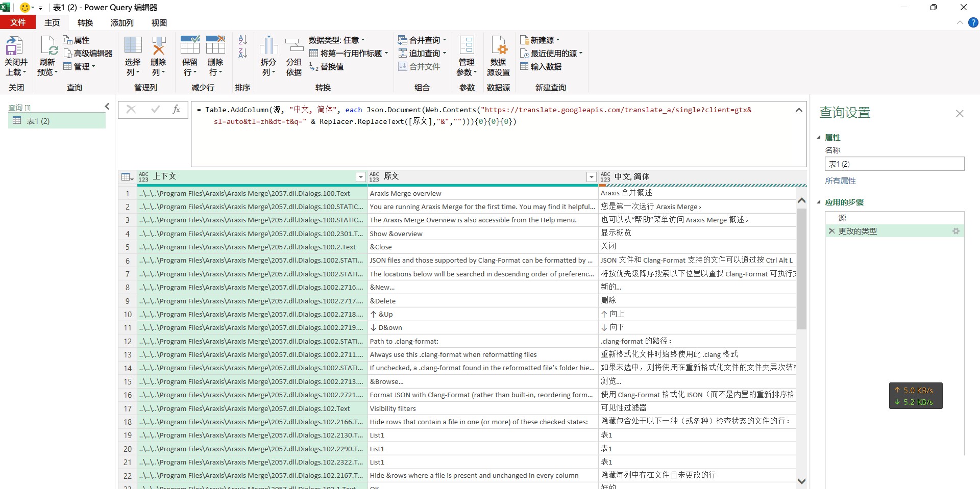Collapse the ribbon with the caret icon
Screen dimensions: 980x489
(x=960, y=22)
